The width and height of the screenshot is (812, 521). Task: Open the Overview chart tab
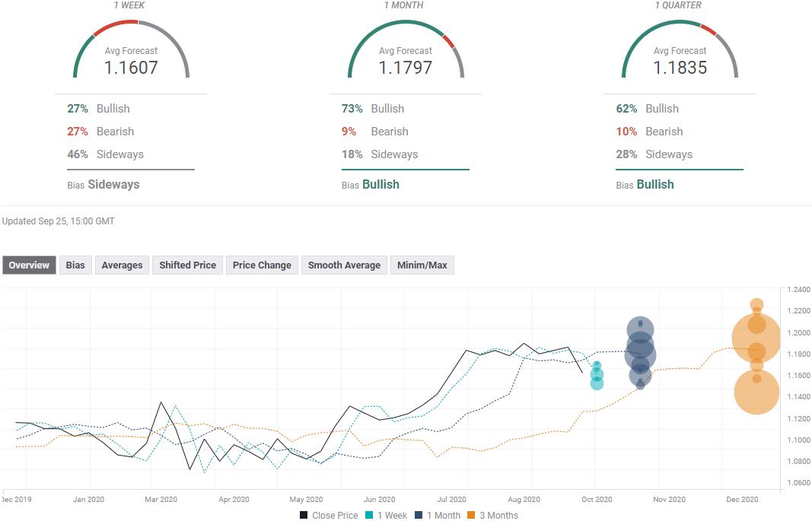click(x=29, y=265)
